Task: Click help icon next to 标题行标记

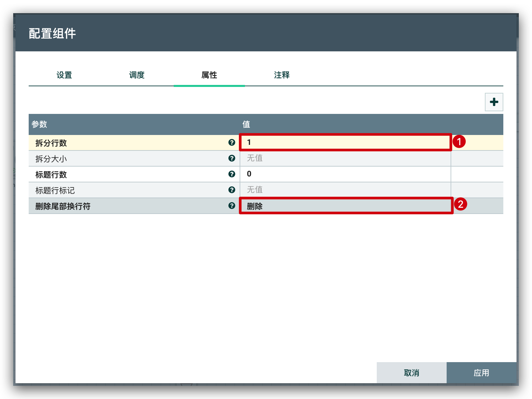Action: tap(232, 190)
